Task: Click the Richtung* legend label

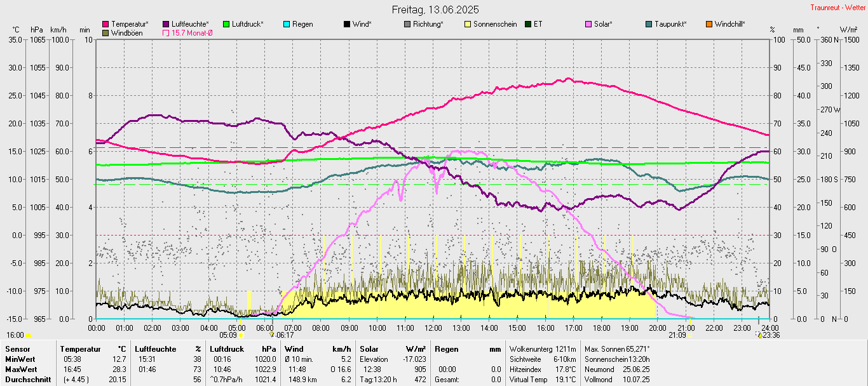Action: 428,24
